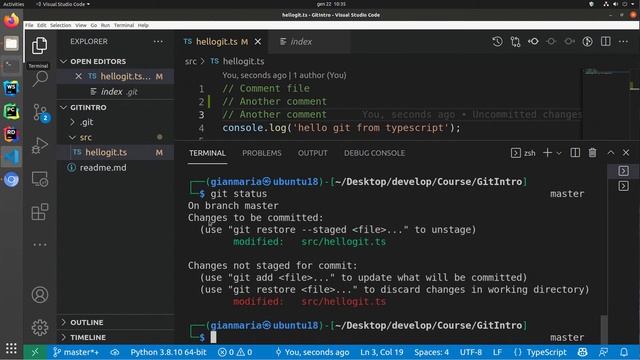
Task: Maximize the panel size chevron
Action: tap(611, 153)
